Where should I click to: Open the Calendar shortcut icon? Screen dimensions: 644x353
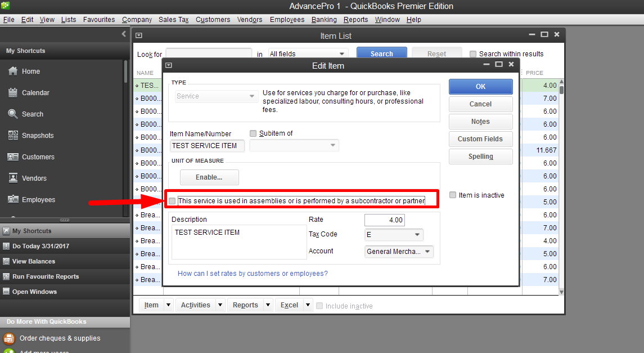pyautogui.click(x=13, y=93)
